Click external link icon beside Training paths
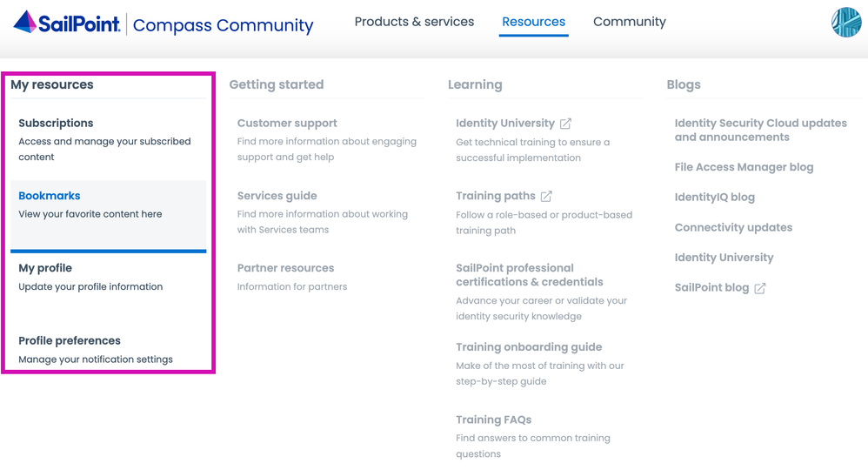 click(546, 197)
